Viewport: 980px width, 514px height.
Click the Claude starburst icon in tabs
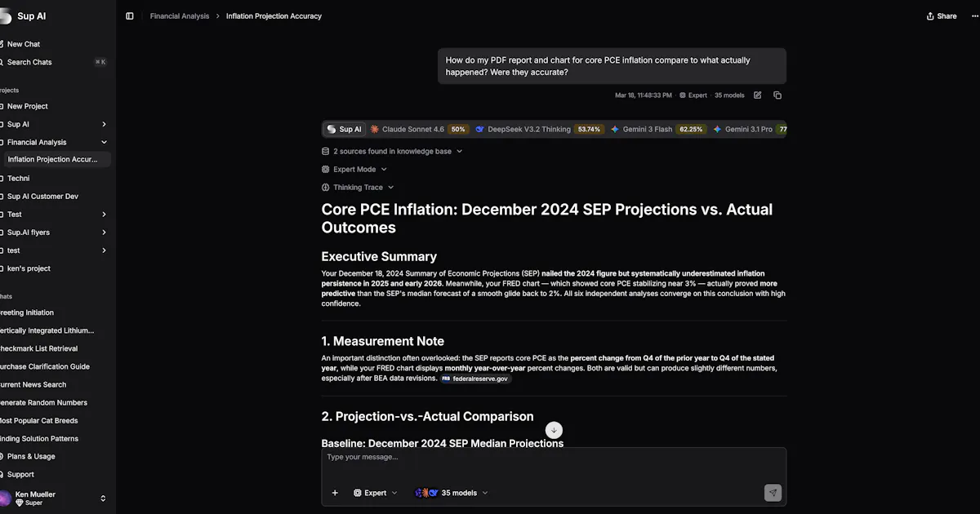(375, 129)
